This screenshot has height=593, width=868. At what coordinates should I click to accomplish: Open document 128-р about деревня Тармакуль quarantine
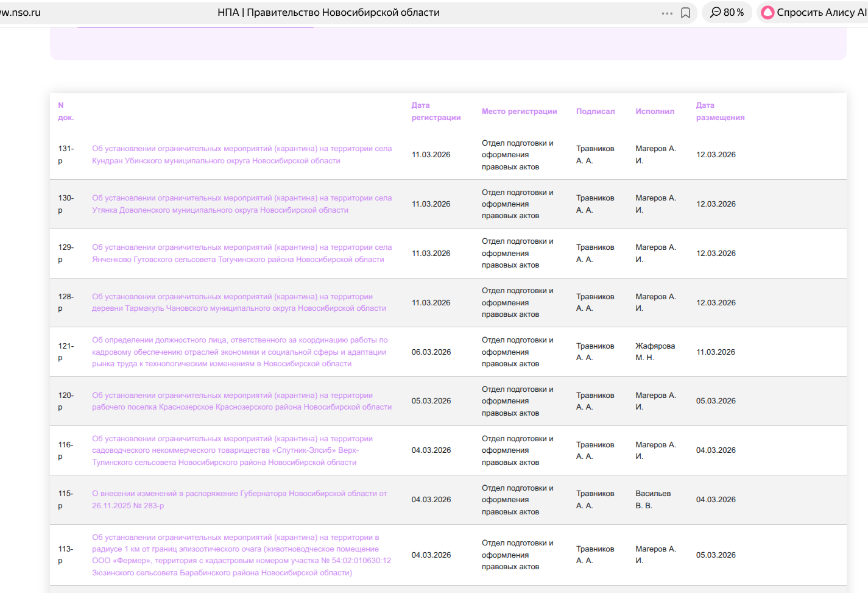[239, 303]
